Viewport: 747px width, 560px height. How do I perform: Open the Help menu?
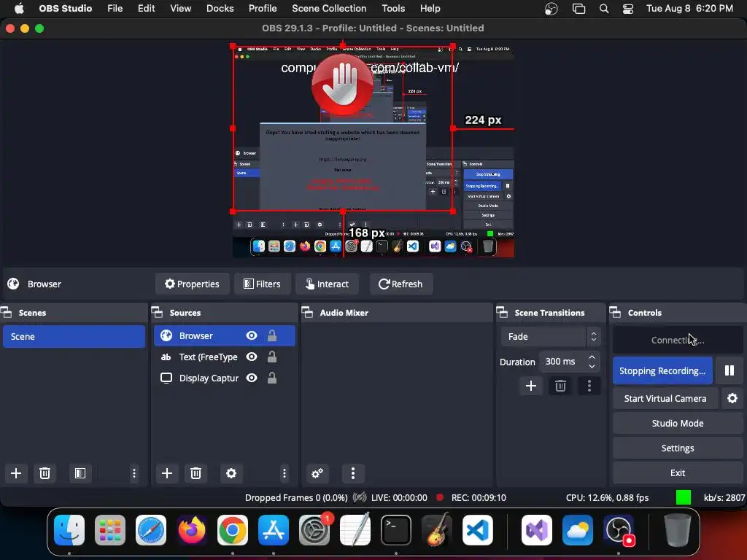point(430,9)
